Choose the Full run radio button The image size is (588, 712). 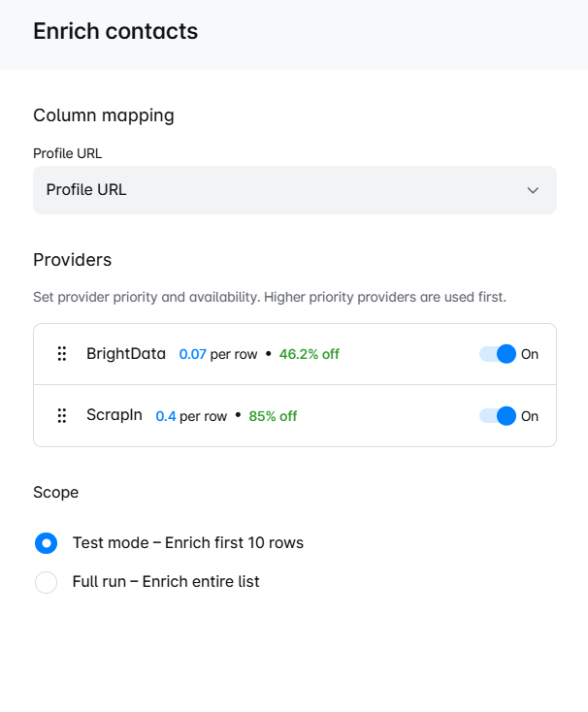46,582
